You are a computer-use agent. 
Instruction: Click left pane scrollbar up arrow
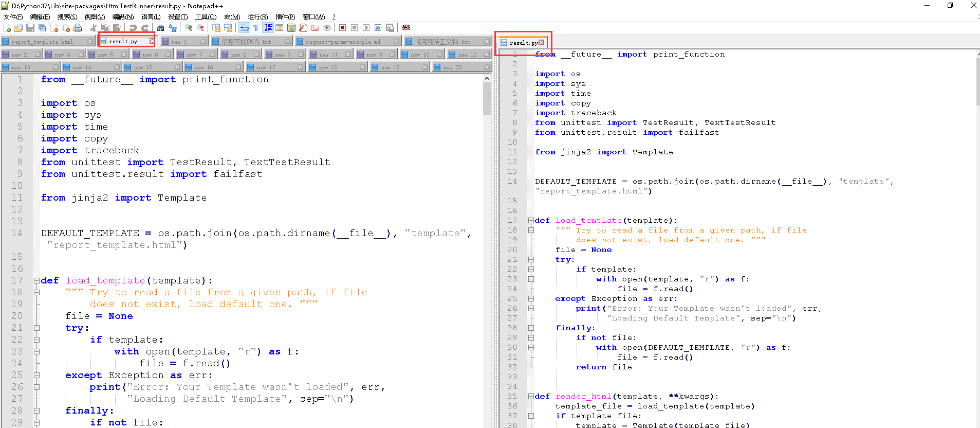tap(487, 78)
